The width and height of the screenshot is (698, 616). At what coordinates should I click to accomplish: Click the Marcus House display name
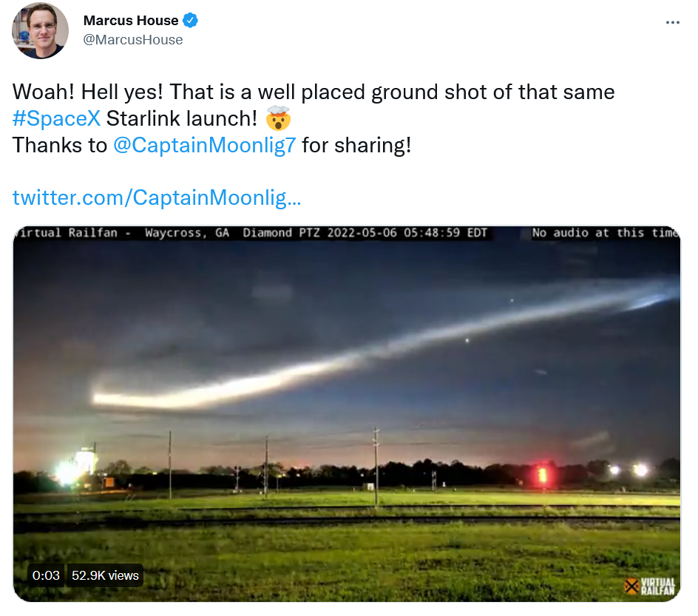pos(131,21)
